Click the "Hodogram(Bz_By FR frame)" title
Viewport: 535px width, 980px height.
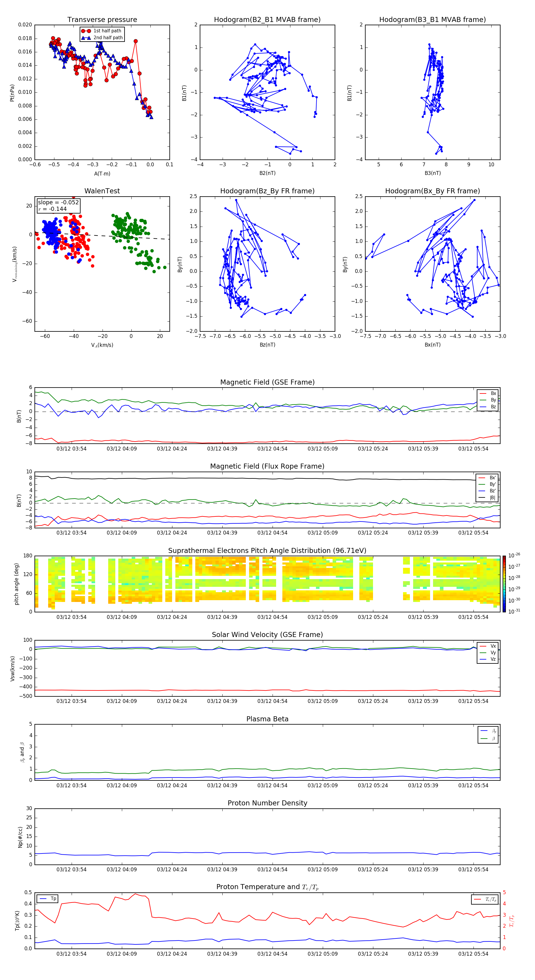[x=267, y=191]
